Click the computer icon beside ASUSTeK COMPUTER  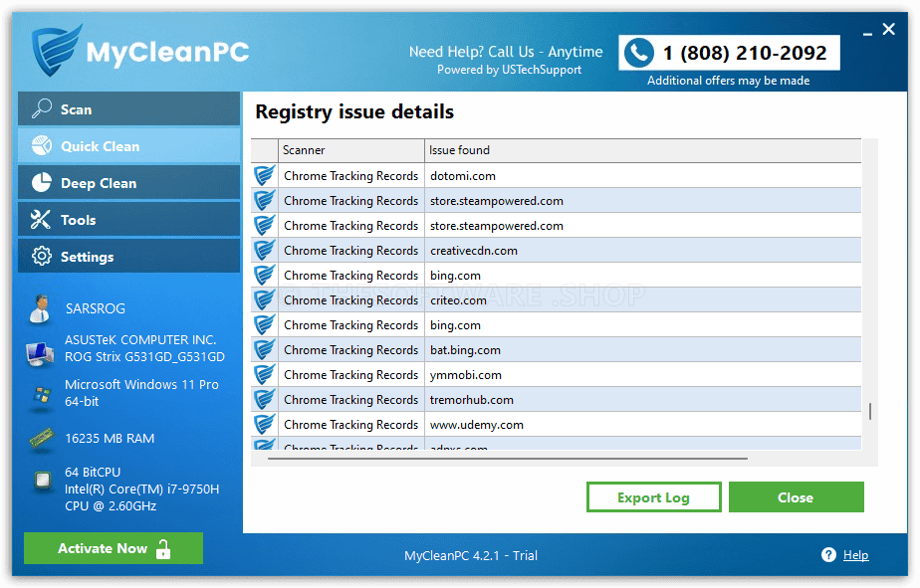point(40,354)
